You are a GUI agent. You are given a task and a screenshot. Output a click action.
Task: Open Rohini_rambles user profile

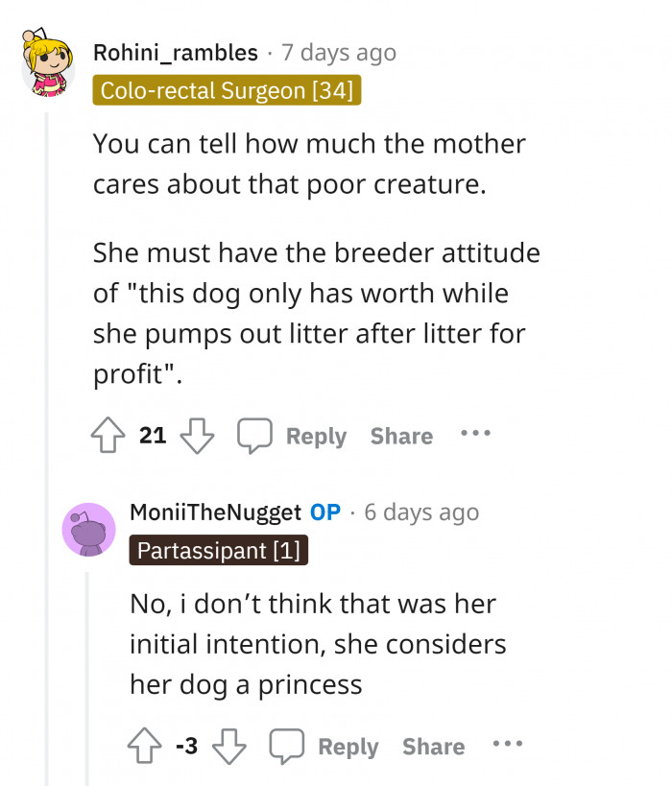[175, 52]
